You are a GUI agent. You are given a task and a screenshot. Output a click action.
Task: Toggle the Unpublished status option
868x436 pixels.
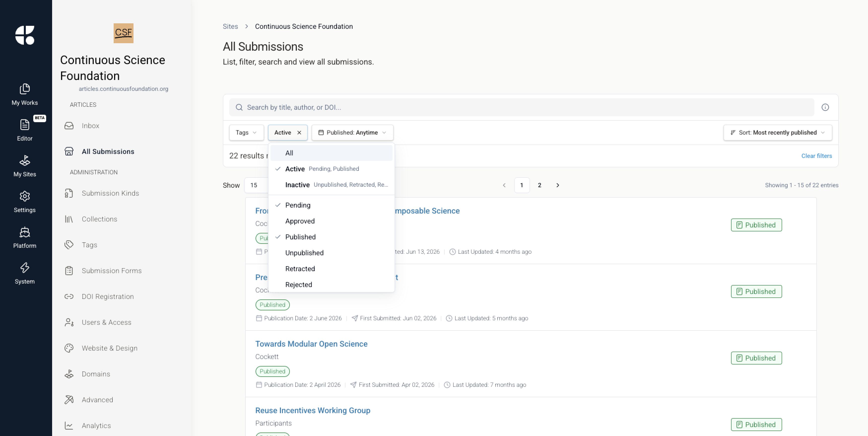[332, 253]
